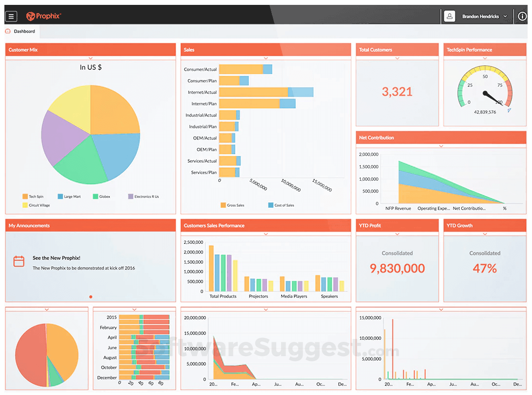The image size is (532, 395).
Task: Click the 47% YTD Growth value
Action: [x=485, y=268]
